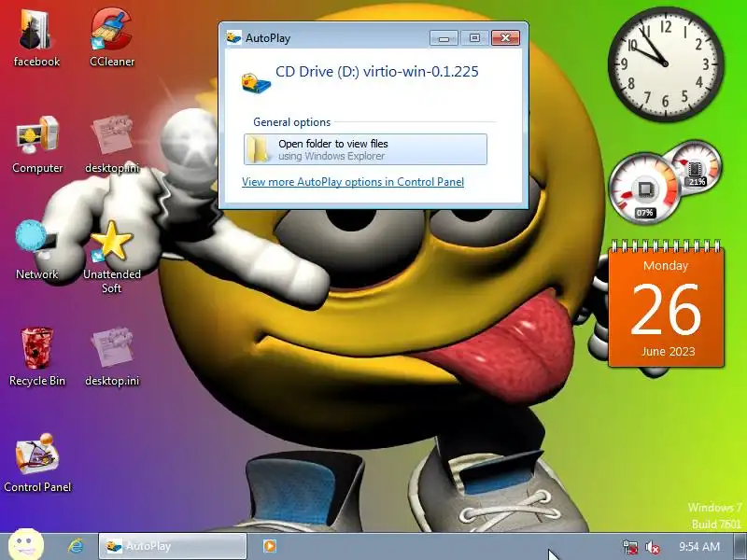Click the analog clock gadget
This screenshot has width=747, height=560.
[x=666, y=63]
